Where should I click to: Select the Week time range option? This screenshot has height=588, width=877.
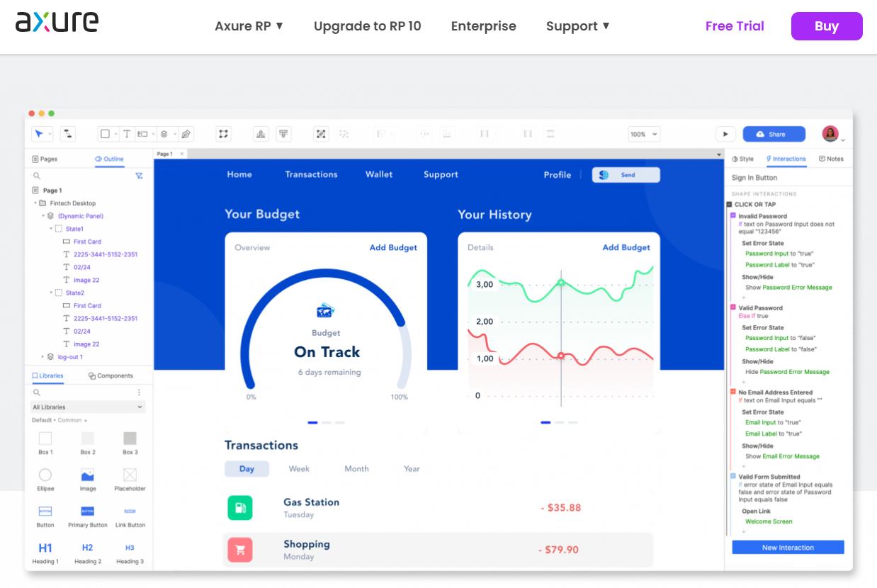click(x=299, y=469)
